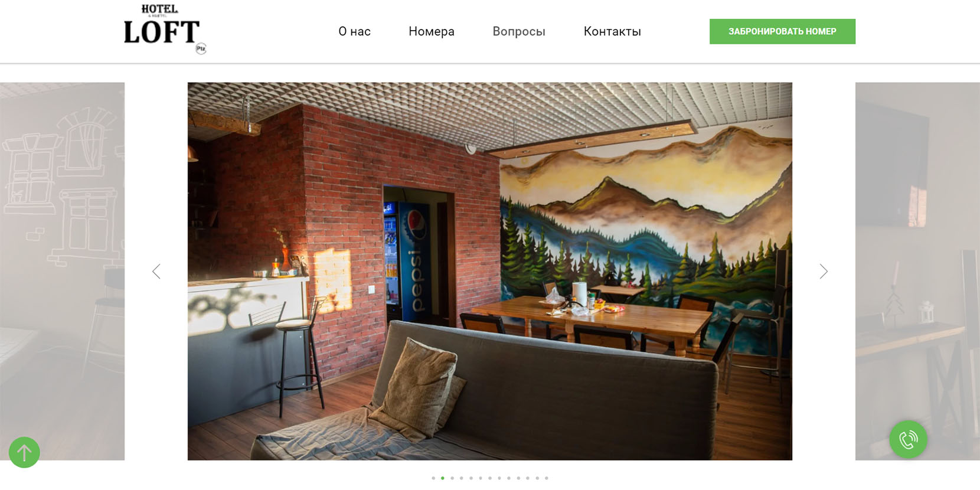Select the fifth carousel pagination dot
The width and height of the screenshot is (980, 490).
[471, 478]
